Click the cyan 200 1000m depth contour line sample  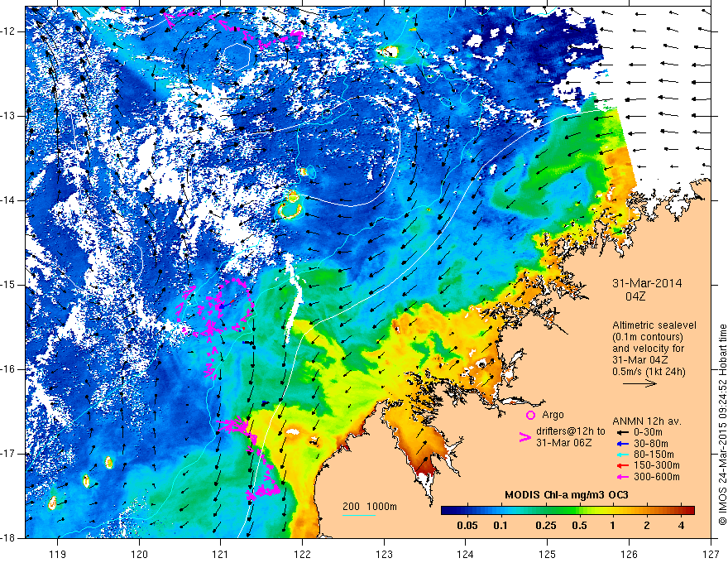tap(359, 515)
